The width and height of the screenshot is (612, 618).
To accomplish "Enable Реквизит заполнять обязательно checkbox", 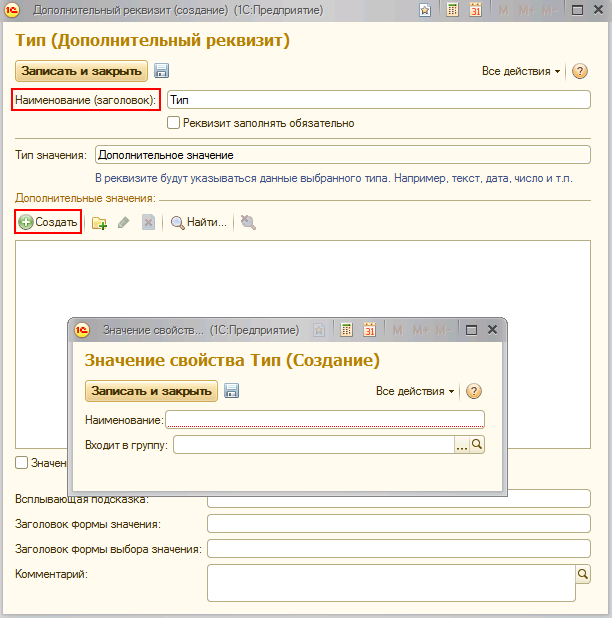I will point(174,123).
